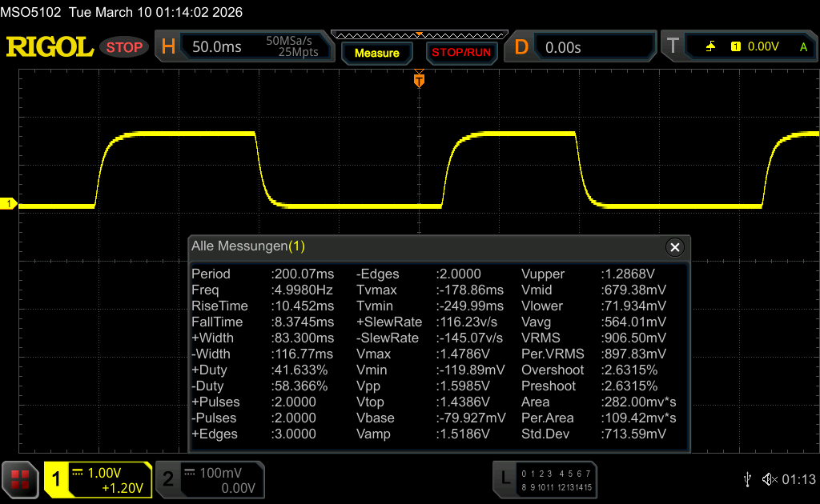Viewport: 820px width, 504px height.
Task: Click the waveform memory overview bar
Action: click(x=418, y=34)
